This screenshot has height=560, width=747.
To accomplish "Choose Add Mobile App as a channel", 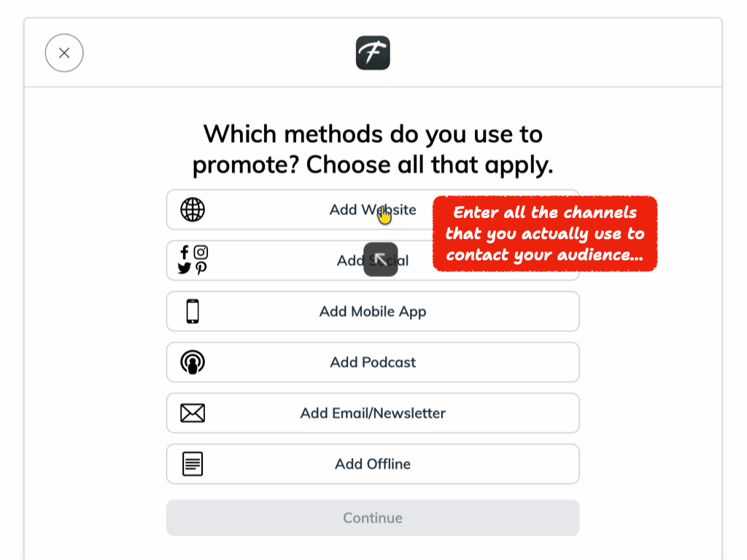I will tap(373, 311).
